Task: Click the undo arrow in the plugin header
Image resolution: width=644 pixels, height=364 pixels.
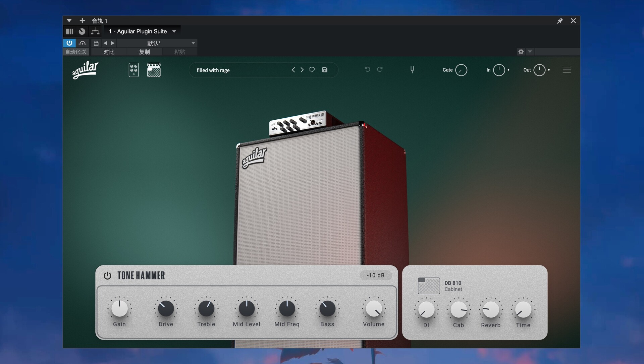Action: pos(367,69)
